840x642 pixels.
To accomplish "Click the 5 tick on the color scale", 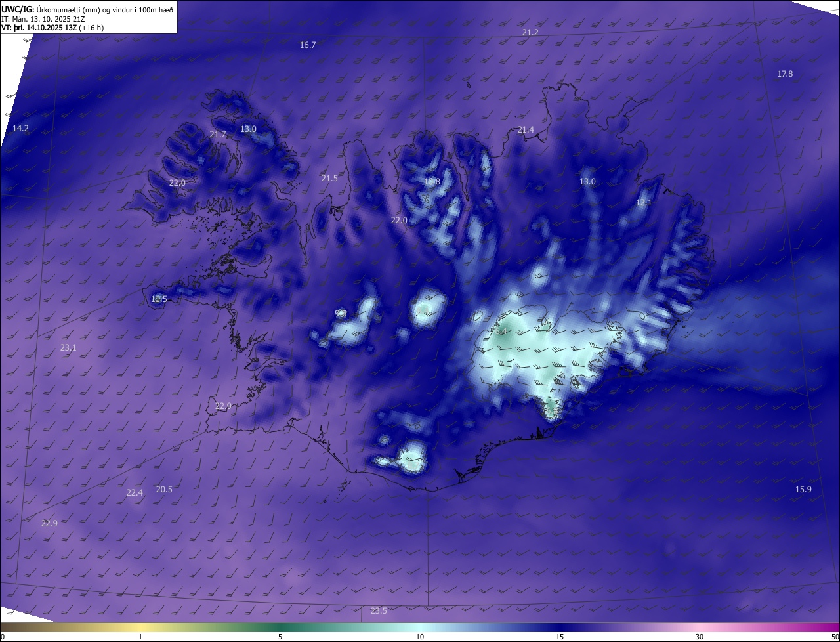I will [x=280, y=637].
